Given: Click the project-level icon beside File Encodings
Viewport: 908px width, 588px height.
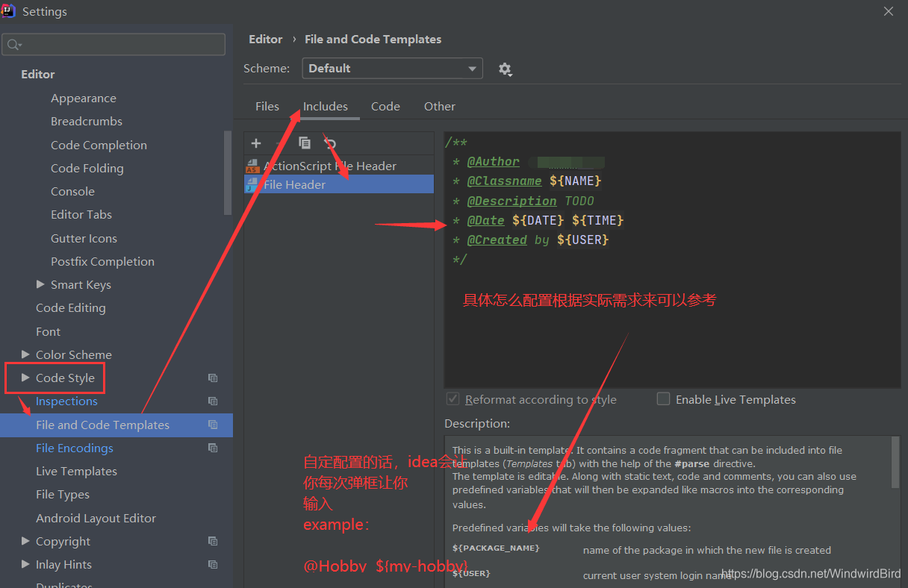Looking at the screenshot, I should (x=213, y=448).
